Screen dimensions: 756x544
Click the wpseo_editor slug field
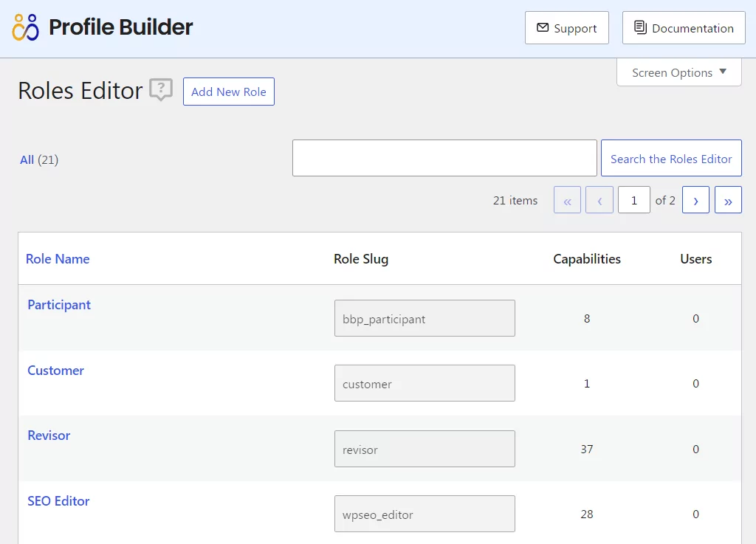(x=425, y=514)
